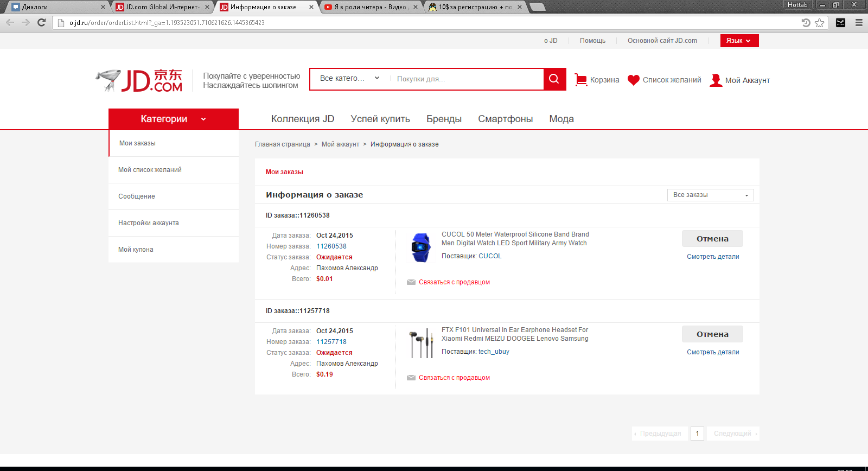
Task: Switch to JD.com Global Интернет tab
Action: pos(163,7)
